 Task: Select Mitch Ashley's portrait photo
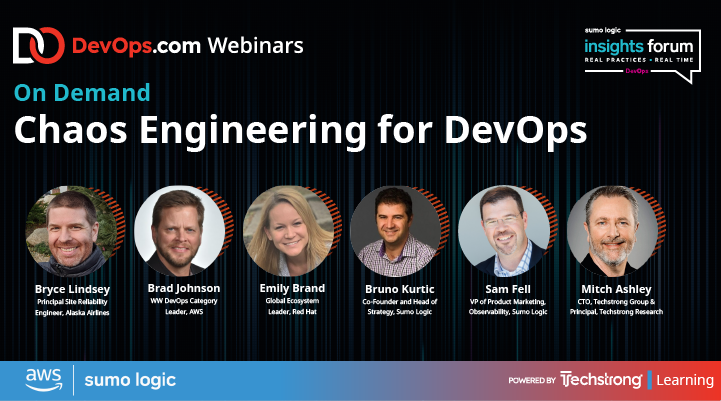coord(612,231)
